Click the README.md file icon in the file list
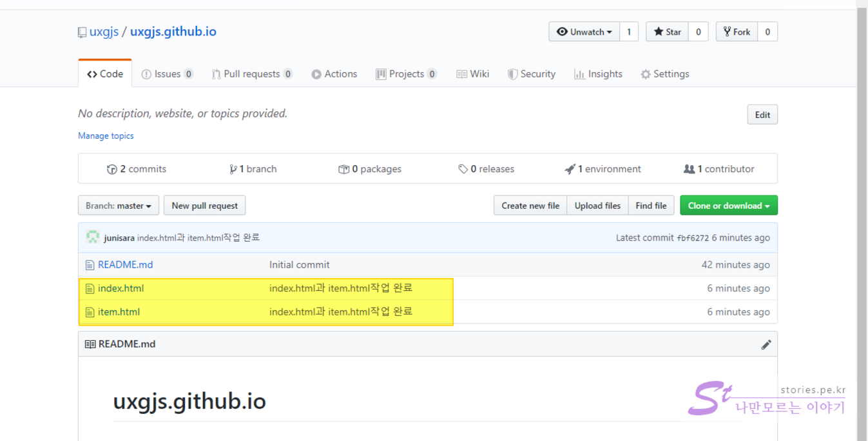The image size is (868, 441). (90, 265)
